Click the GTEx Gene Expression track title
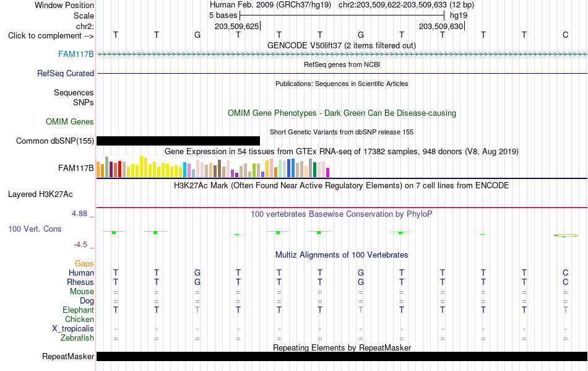This screenshot has width=588, height=371. (342, 152)
